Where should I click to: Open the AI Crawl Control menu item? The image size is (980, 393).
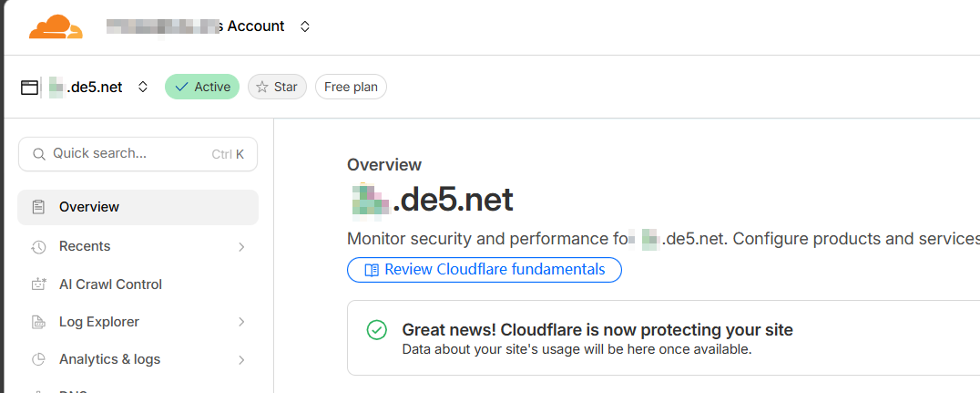[110, 284]
